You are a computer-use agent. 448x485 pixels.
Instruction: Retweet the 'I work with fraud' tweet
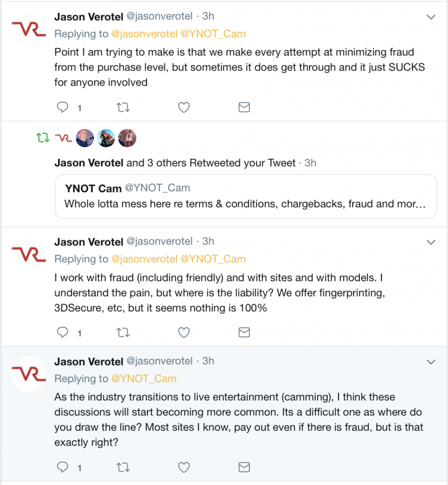pyautogui.click(x=123, y=332)
